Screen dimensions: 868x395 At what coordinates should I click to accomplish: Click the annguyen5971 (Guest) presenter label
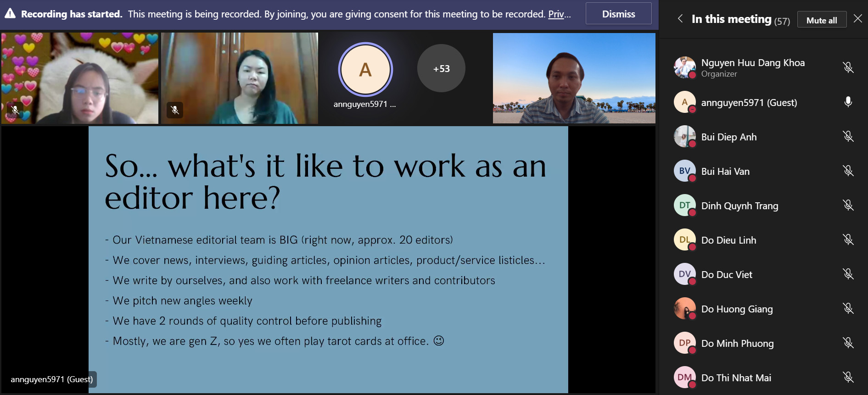click(x=52, y=379)
